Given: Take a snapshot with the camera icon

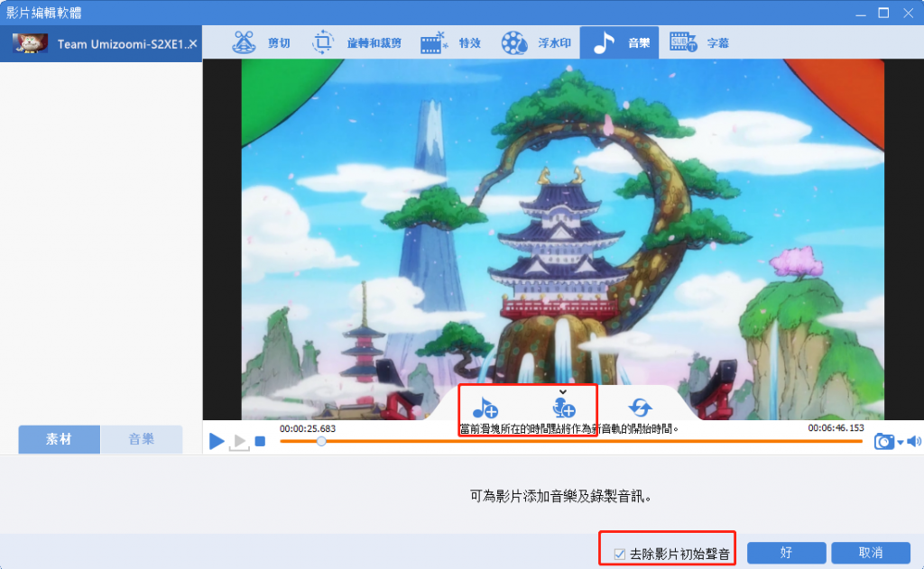Looking at the screenshot, I should 883,441.
